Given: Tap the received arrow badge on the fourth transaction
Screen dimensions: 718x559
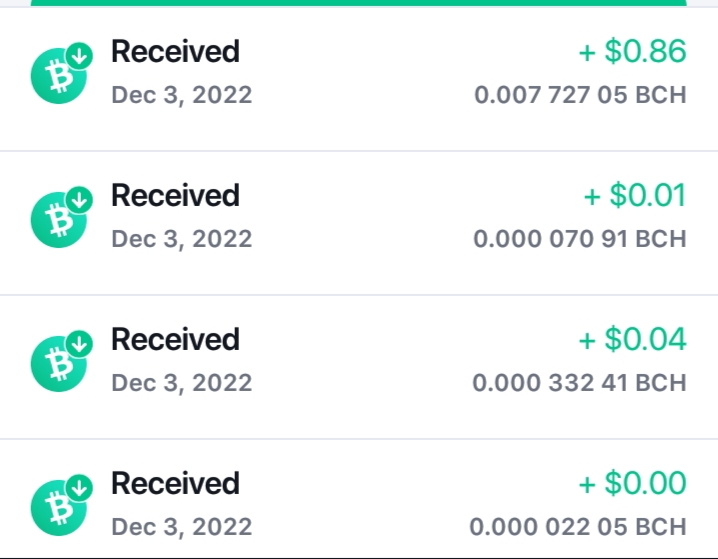Looking at the screenshot, I should (x=80, y=488).
